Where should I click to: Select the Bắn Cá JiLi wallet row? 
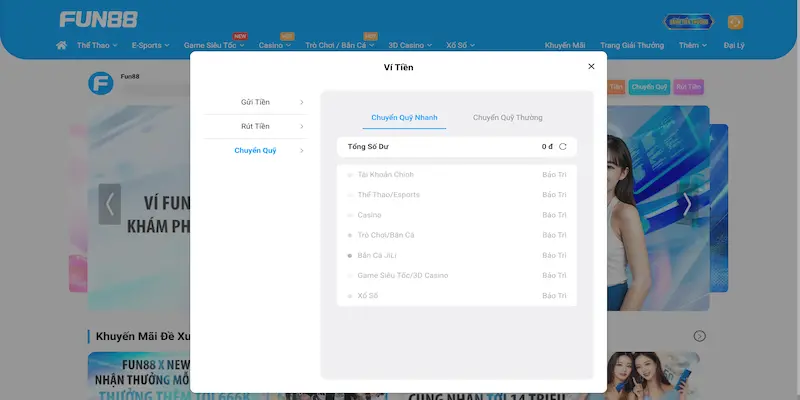coord(457,255)
